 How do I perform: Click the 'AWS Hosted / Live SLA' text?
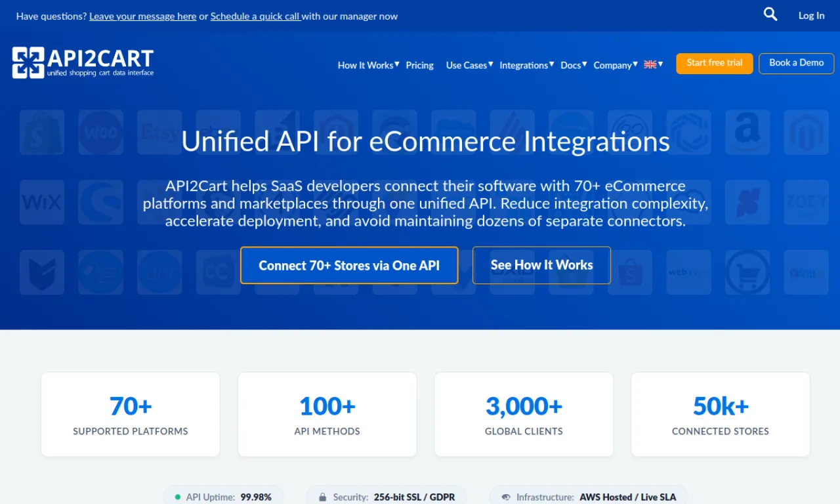click(627, 497)
